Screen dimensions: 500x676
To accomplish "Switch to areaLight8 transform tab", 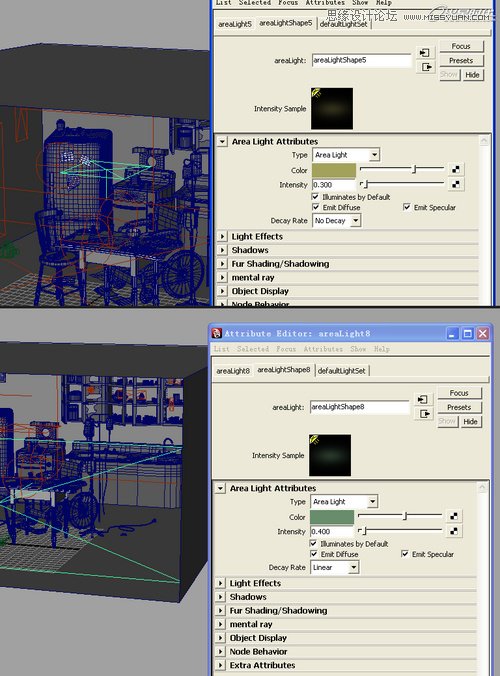I will 233,371.
